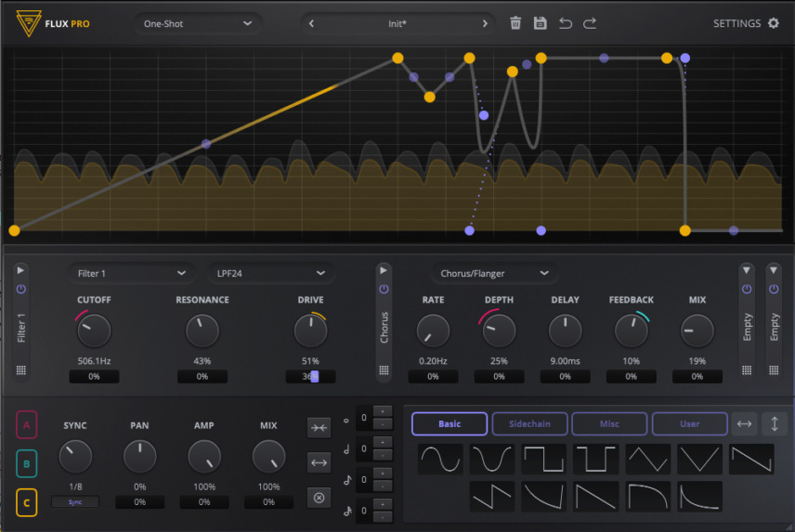Flip the shape vertically with the arrow button
795x532 pixels.
point(775,423)
